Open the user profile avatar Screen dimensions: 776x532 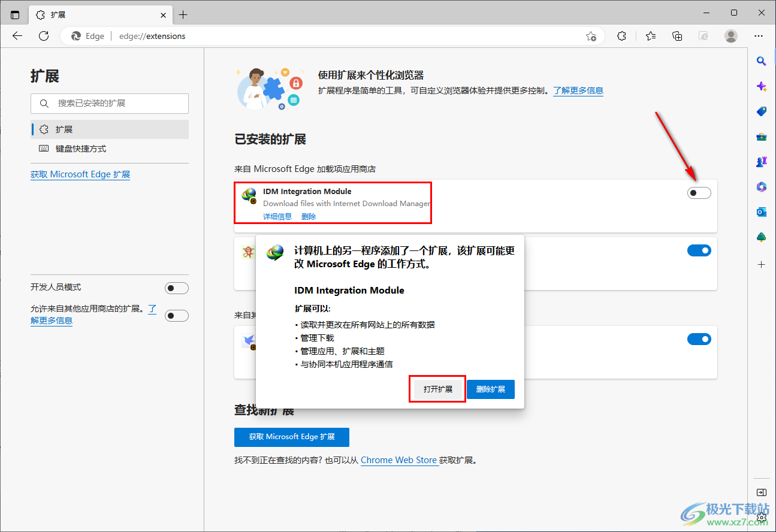(x=731, y=36)
